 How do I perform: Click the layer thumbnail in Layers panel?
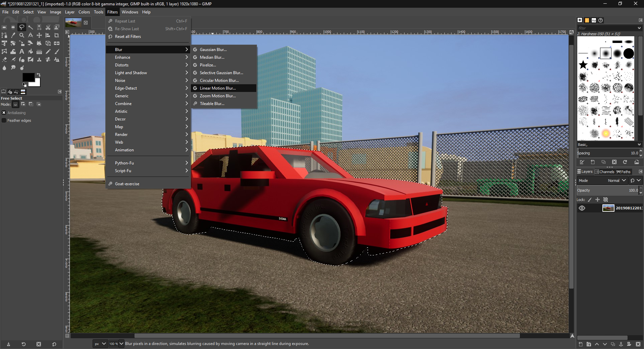click(x=608, y=208)
